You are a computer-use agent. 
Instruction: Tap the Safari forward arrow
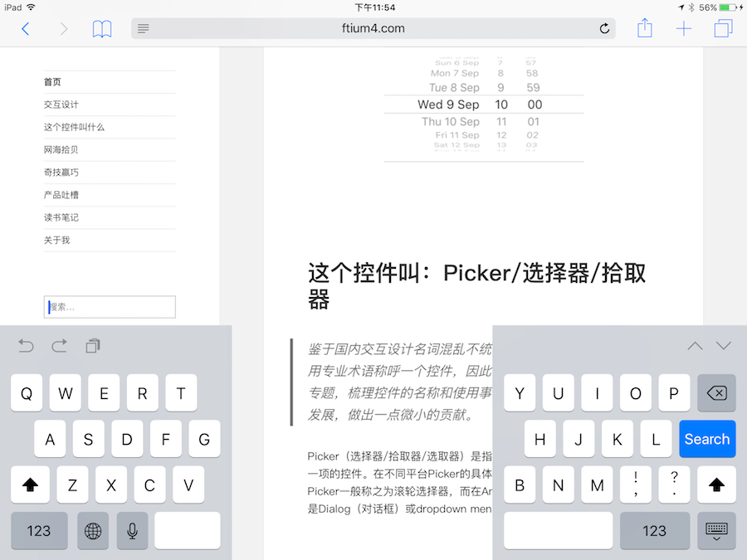click(63, 29)
